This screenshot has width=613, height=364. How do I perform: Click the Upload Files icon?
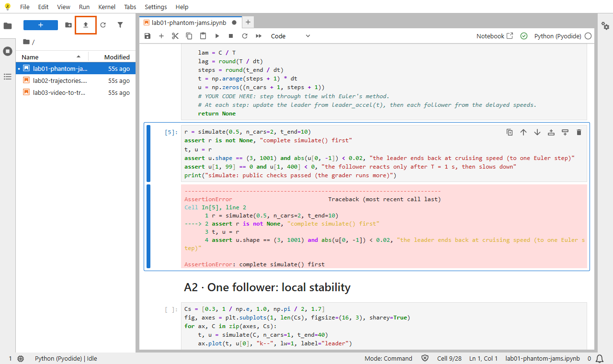point(86,25)
